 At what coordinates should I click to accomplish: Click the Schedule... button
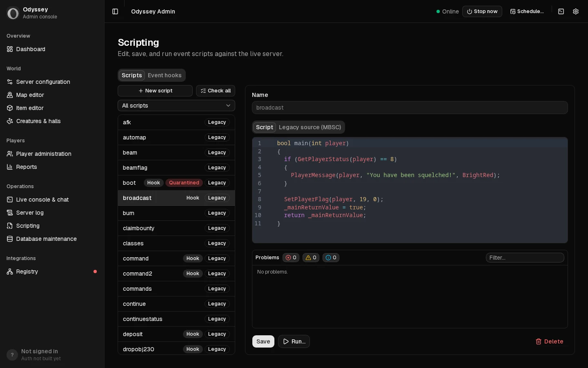tap(527, 11)
